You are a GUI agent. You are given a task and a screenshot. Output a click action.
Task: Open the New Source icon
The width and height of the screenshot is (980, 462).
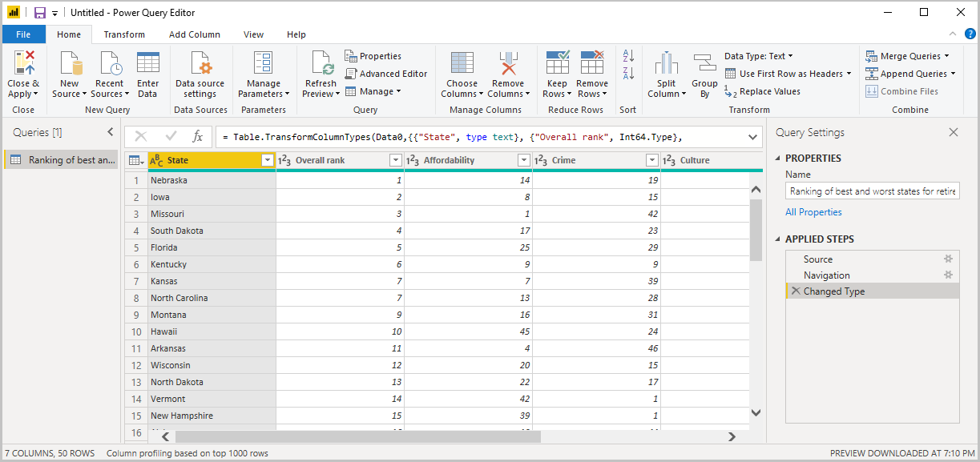[70, 63]
